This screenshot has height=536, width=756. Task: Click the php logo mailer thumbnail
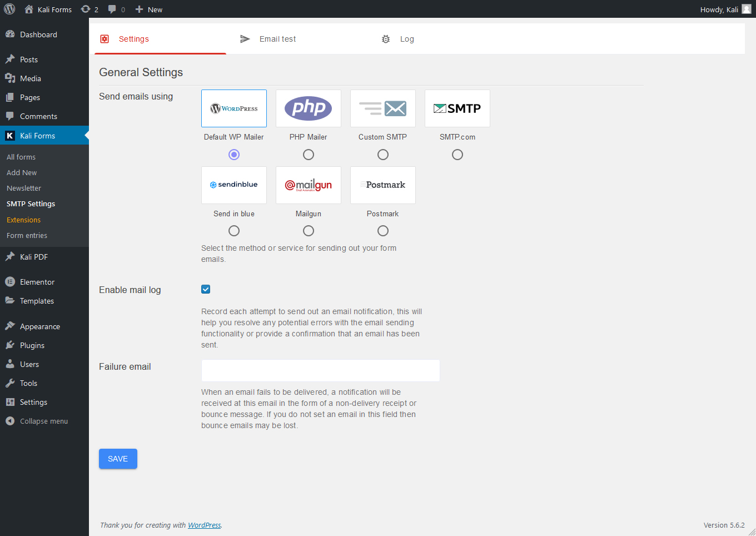[x=309, y=108]
